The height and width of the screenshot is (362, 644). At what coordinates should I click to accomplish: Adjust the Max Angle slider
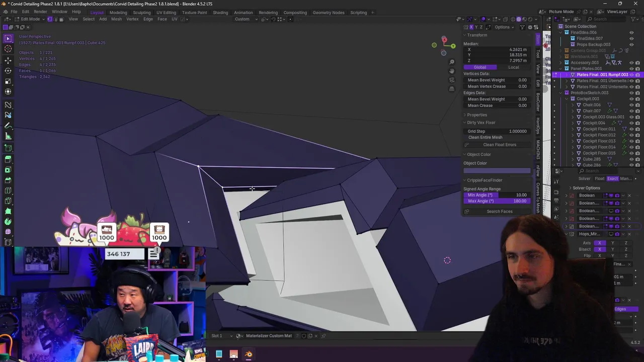(497, 201)
